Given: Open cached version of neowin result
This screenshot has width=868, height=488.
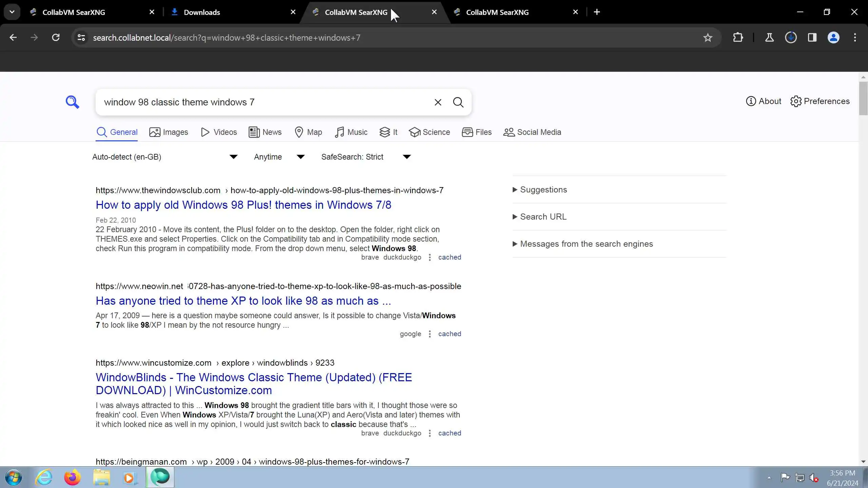Looking at the screenshot, I should (449, 334).
